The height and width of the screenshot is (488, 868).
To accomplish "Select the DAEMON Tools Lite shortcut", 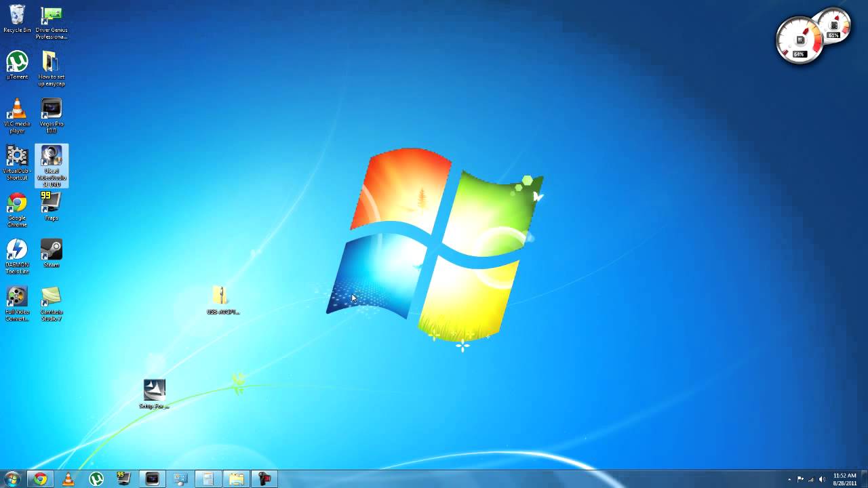I will click(x=17, y=257).
